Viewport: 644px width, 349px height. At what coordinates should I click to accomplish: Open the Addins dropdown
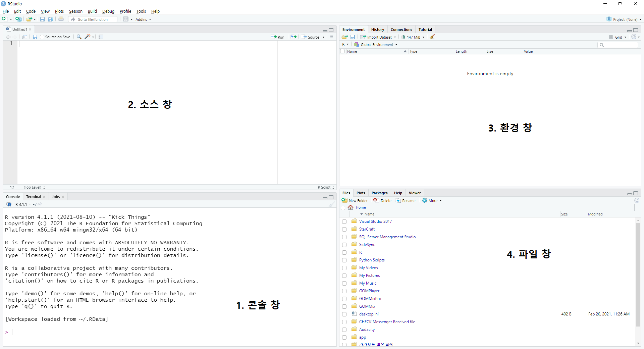pyautogui.click(x=143, y=19)
